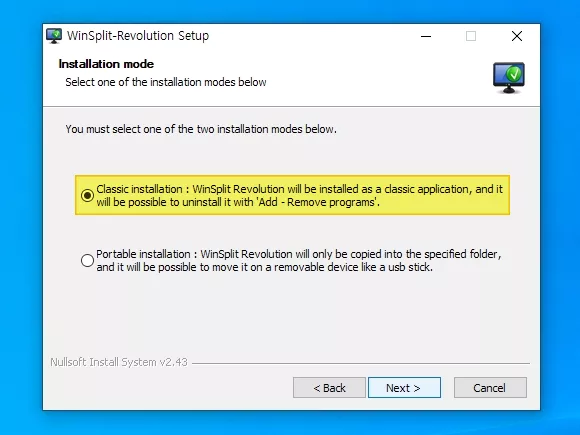Viewport: 580px width, 435px height.
Task: Click the Classic installation description text
Action: (x=300, y=195)
